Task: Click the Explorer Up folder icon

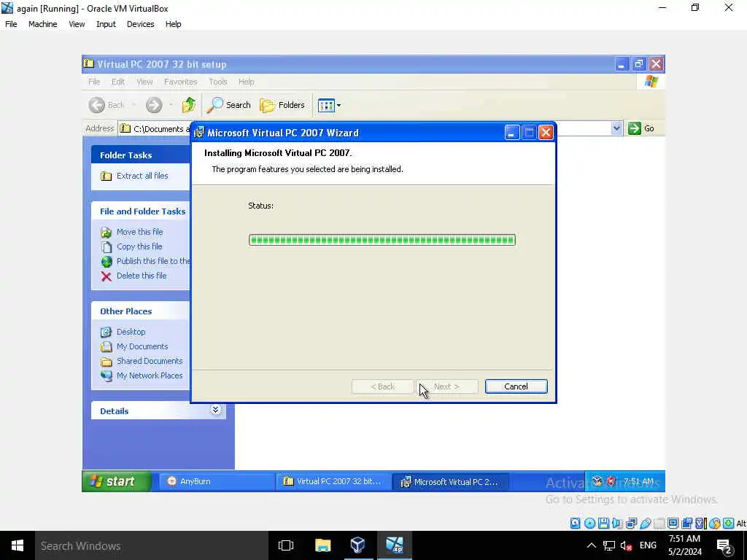Action: coord(189,105)
